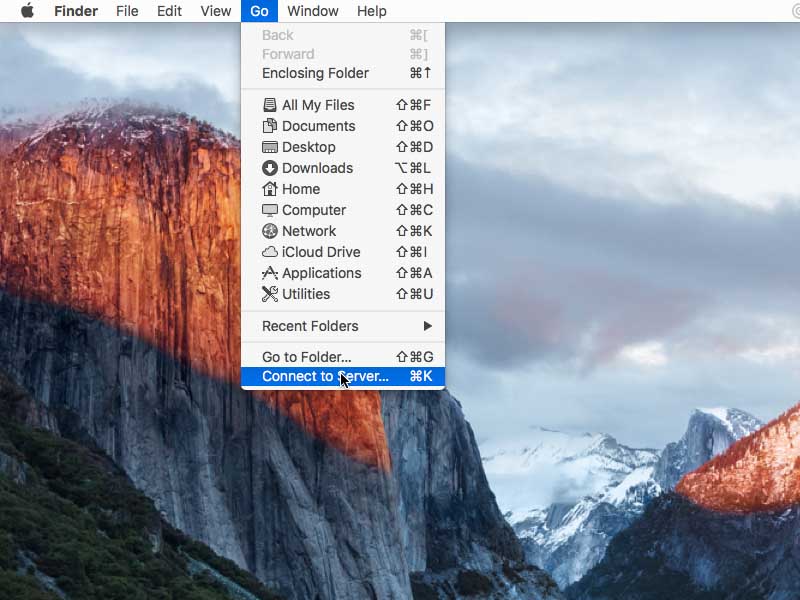Open the Help menu
Viewport: 800px width, 600px height.
(371, 11)
